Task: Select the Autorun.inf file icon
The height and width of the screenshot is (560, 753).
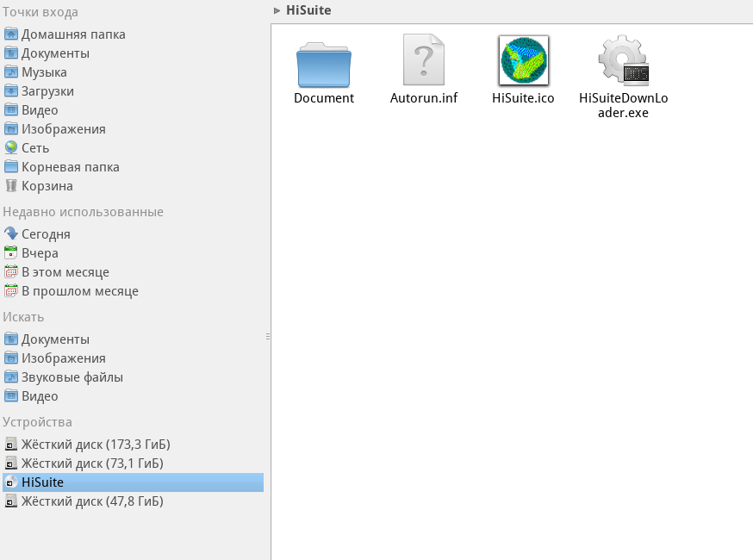Action: (x=424, y=59)
